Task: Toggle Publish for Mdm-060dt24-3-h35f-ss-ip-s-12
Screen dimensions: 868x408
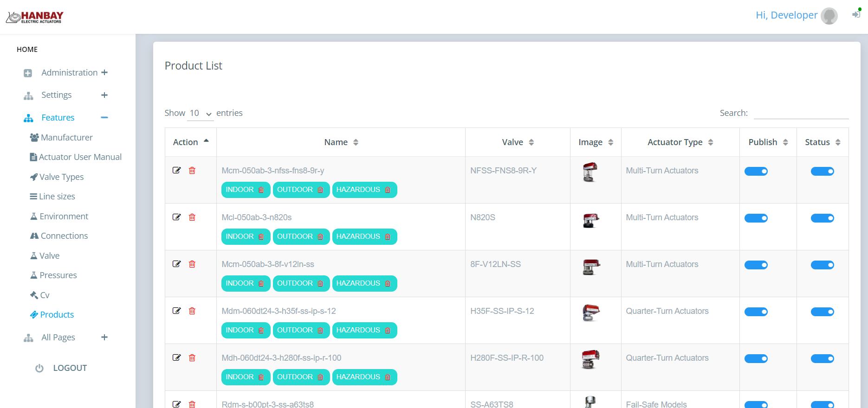Action: pos(756,312)
